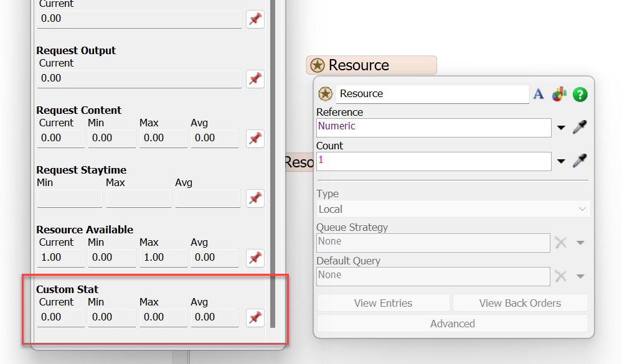Viewport: 622px width, 364px height.
Task: Click the font 'A' icon beside name
Action: 539,94
